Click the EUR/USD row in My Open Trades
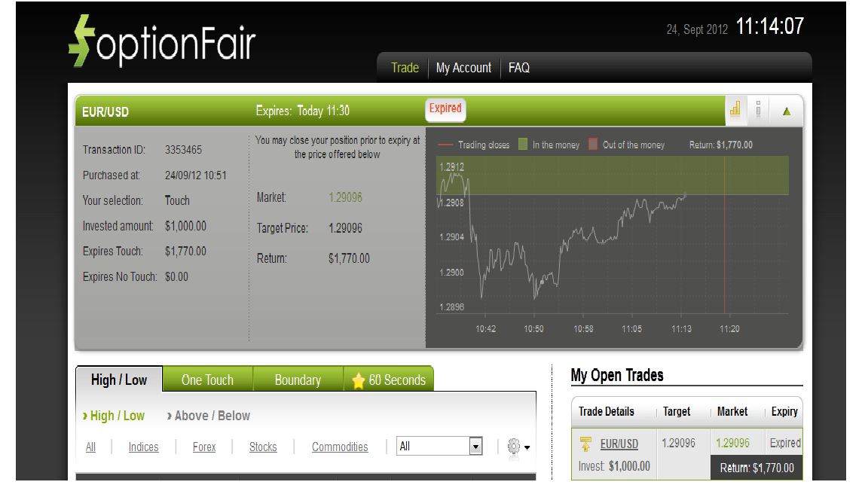Viewport: 868px width, 488px height. click(618, 444)
